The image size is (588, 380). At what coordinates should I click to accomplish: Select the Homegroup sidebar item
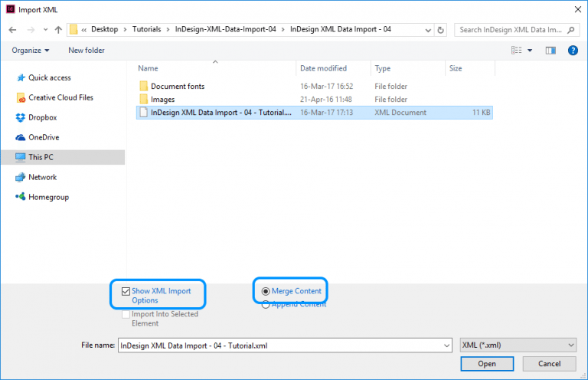[48, 197]
